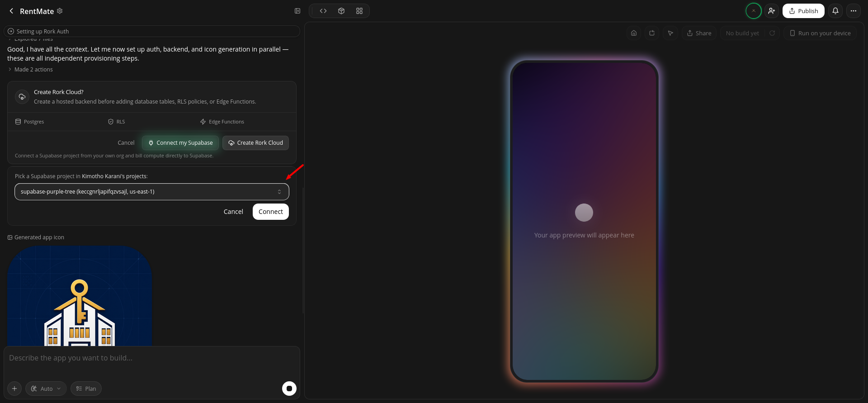
Task: Click the chat panel vertical scrollbar
Action: (303, 251)
